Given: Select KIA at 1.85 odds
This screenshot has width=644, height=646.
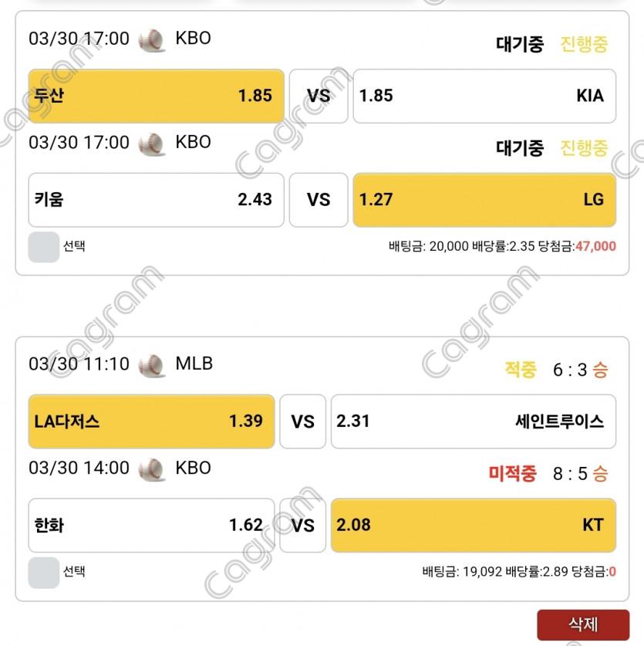Looking at the screenshot, I should [x=484, y=96].
